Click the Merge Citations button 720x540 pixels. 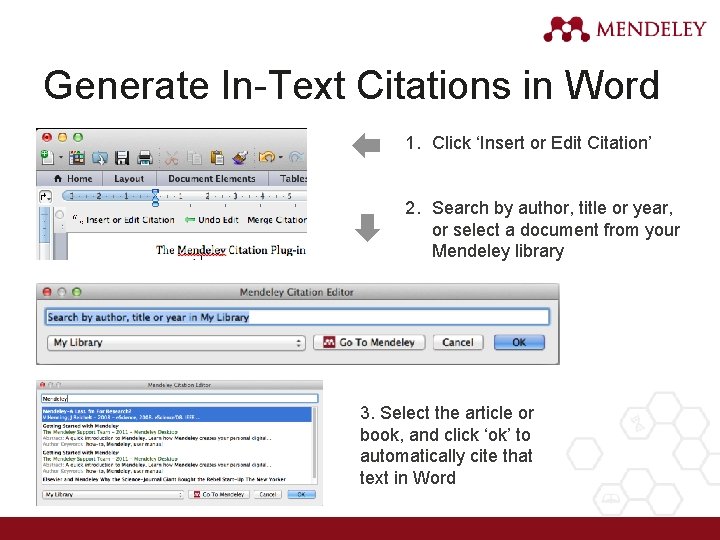coord(276,219)
